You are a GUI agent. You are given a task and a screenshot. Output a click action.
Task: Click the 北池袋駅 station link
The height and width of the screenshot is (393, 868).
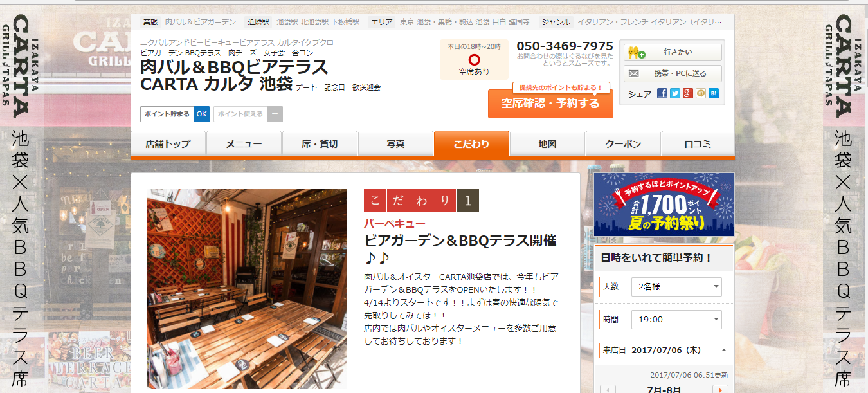coord(315,22)
